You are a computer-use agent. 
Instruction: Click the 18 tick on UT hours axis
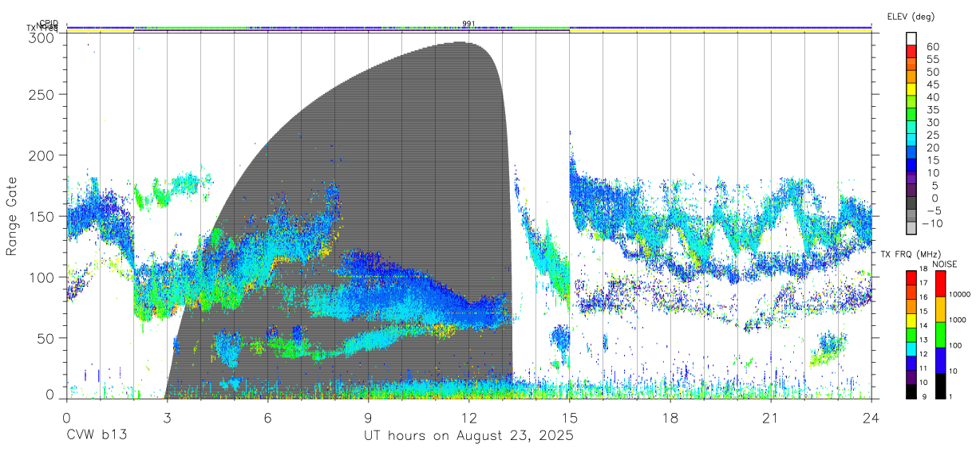(x=670, y=417)
